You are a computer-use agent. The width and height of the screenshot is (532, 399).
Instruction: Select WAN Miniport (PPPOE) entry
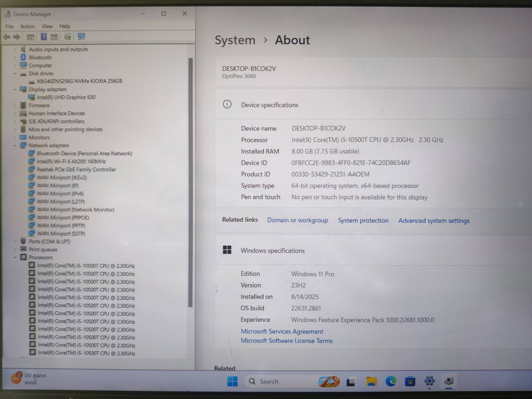point(63,218)
